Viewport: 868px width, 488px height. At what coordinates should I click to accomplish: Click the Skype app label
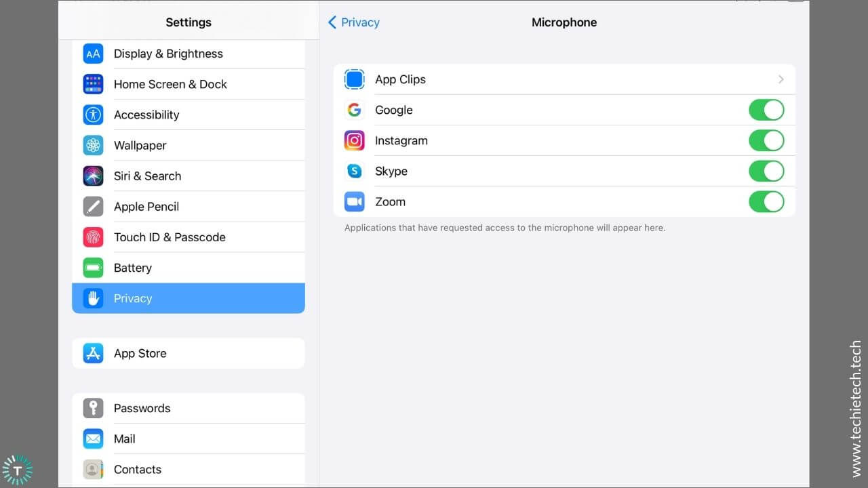(x=391, y=171)
